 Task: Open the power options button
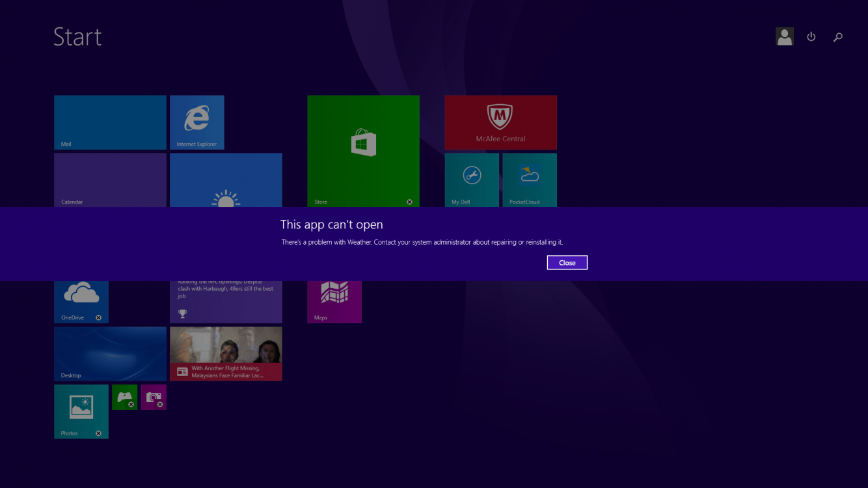tap(811, 37)
